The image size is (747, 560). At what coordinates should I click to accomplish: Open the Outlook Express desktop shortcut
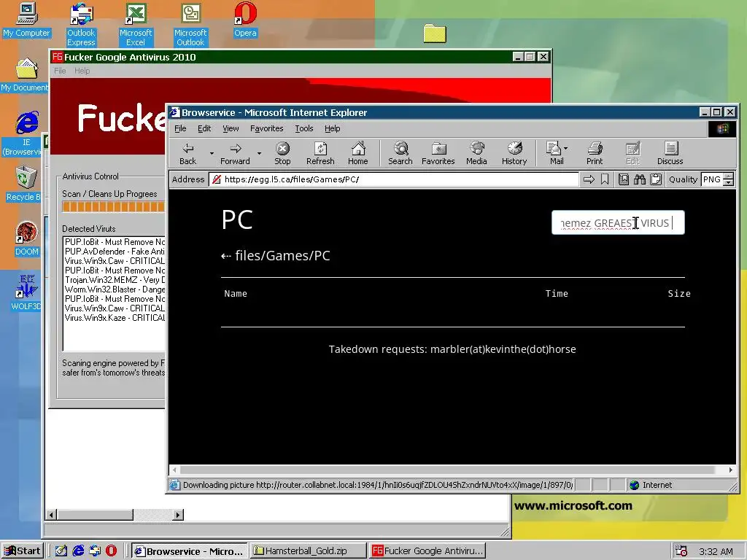(x=81, y=25)
